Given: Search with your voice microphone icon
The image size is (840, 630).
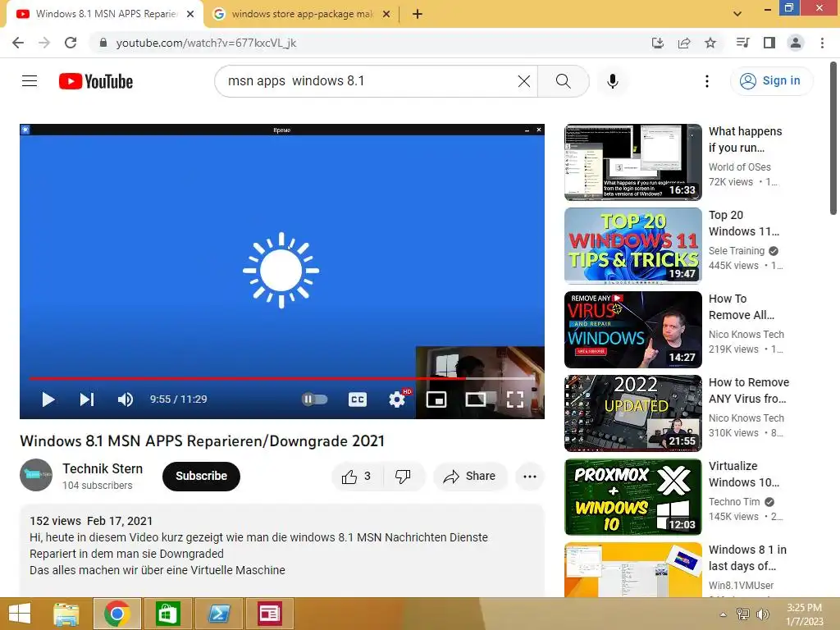Looking at the screenshot, I should pyautogui.click(x=613, y=81).
